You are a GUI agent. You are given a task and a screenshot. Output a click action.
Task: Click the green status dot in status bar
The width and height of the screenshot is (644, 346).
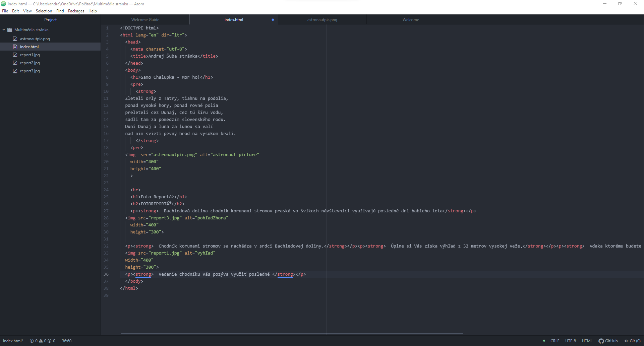coord(544,341)
